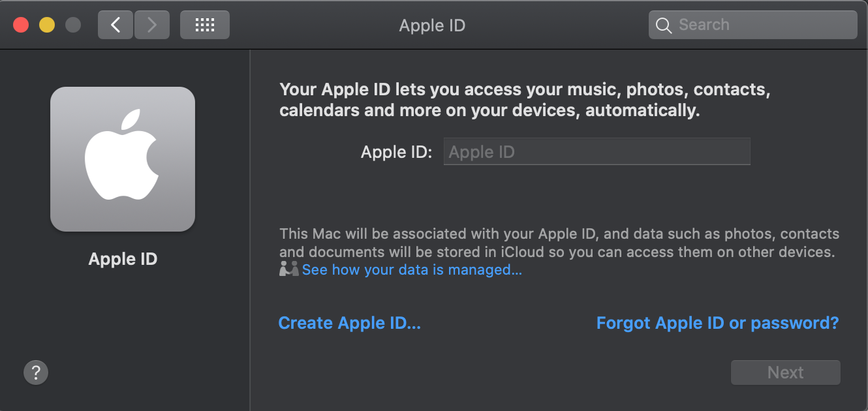Open Forgot Apple ID or password
The width and height of the screenshot is (868, 411).
[717, 322]
